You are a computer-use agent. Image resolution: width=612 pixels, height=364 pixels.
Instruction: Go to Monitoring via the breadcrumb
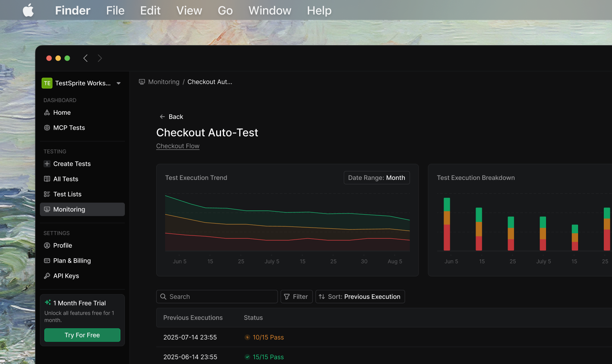(x=164, y=82)
